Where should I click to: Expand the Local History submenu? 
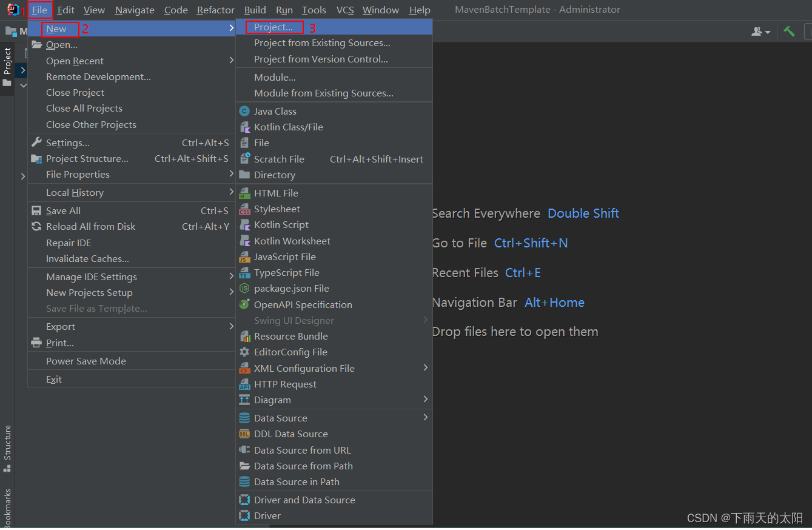[231, 192]
